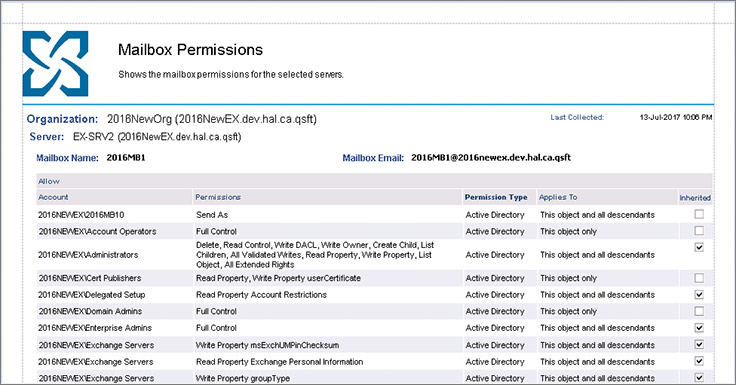Toggle Inherited checkbox for 2016NEWEX\2016MB10
Image resolution: width=736 pixels, height=385 pixels.
click(699, 214)
